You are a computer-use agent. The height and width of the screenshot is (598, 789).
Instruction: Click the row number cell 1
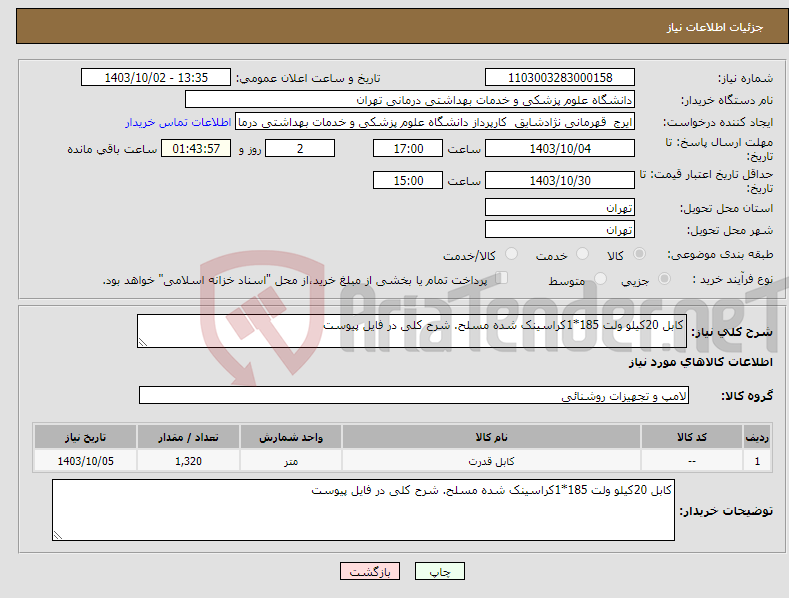point(757,461)
